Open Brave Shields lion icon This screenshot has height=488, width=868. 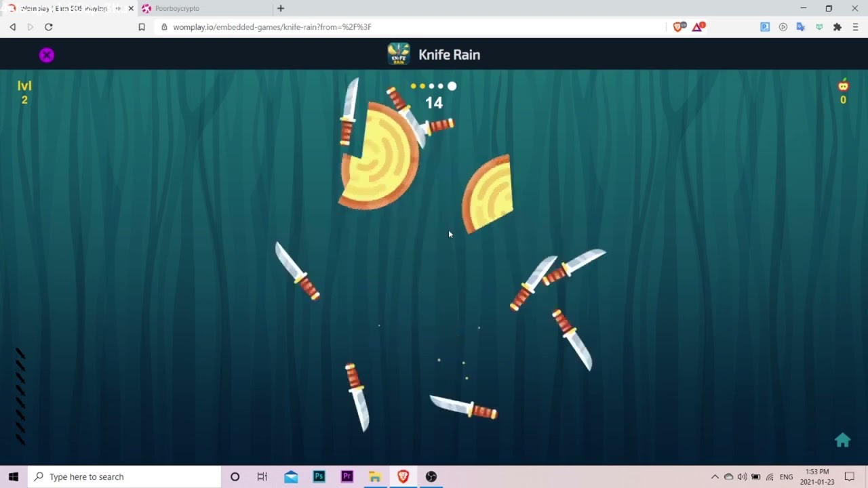pos(679,27)
